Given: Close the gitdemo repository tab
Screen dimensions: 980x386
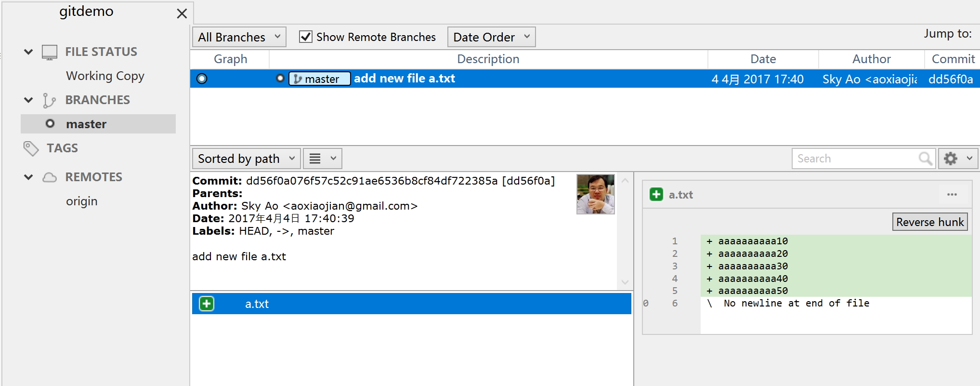Looking at the screenshot, I should (182, 13).
